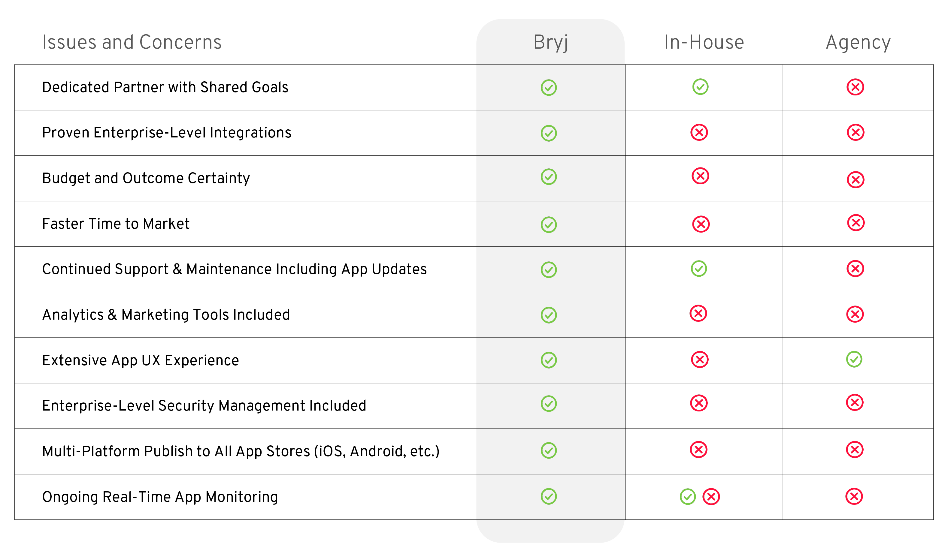948x560 pixels.
Task: Click Bryj checkmark for Budget and Outcome Certainty
Action: [x=549, y=177]
